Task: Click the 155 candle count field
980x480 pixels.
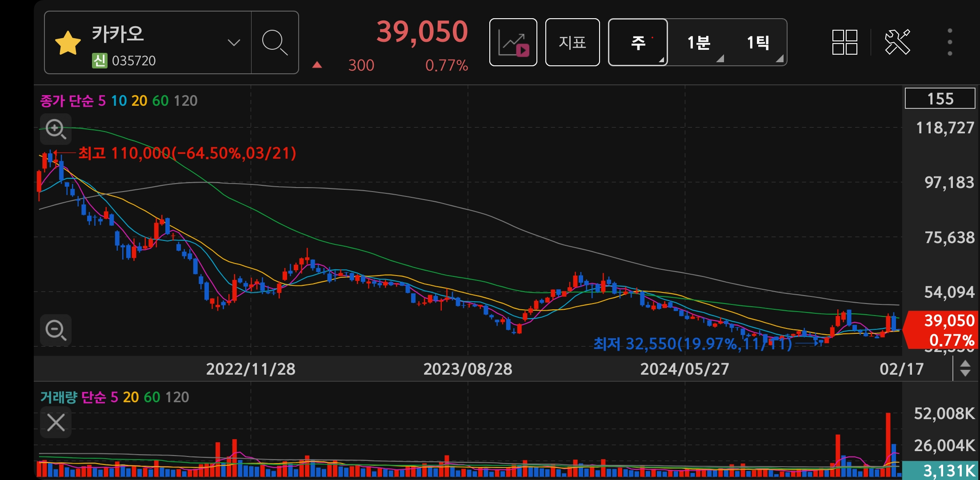Action: pos(940,99)
